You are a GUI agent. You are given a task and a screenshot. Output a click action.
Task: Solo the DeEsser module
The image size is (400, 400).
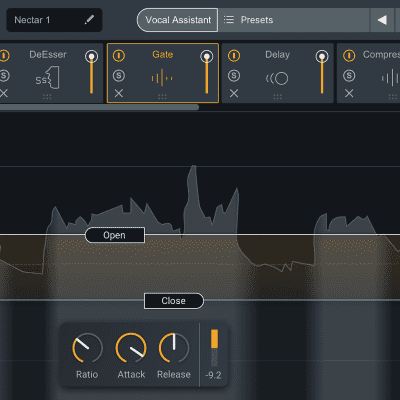(x=4, y=76)
